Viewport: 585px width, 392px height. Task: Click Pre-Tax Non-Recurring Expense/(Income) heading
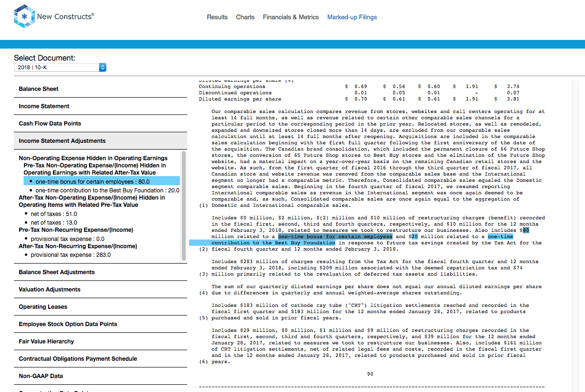pos(76,230)
